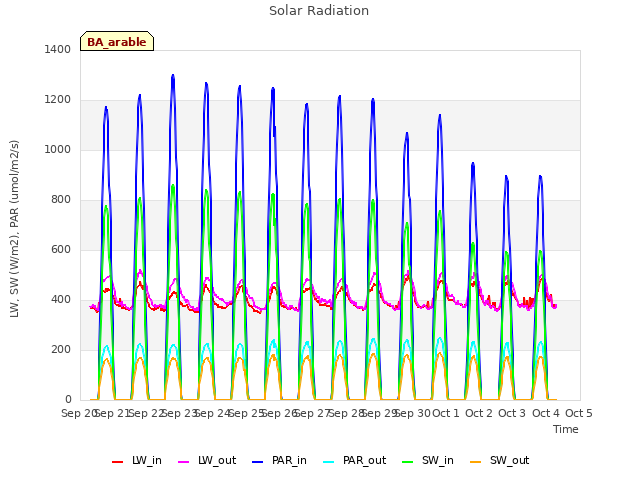
Task: Click the Oct 1 PAR_in peak near 1140
Action: tap(440, 116)
